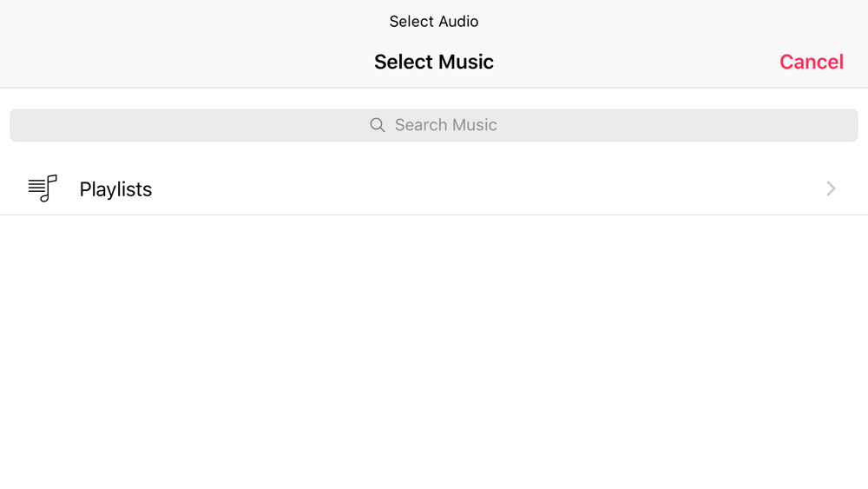Click the gray disclosure arrow for Playlists
Viewport: 868px width, 489px height.
831,188
